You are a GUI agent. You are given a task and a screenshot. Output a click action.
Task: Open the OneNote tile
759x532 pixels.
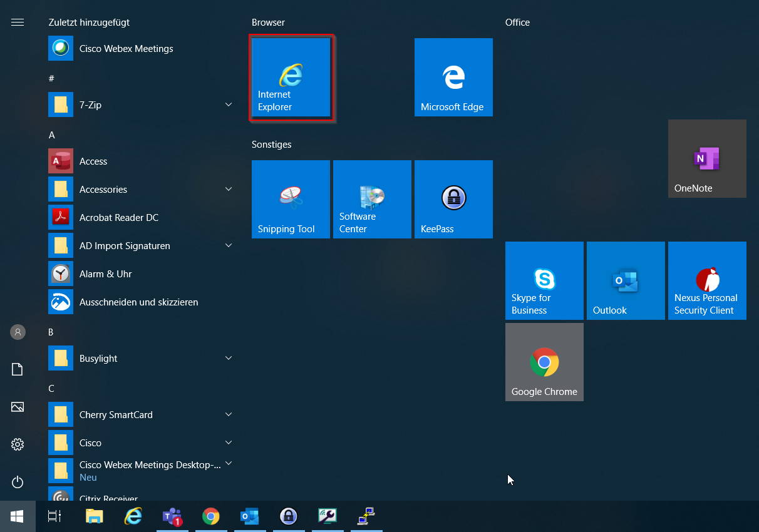click(x=707, y=158)
